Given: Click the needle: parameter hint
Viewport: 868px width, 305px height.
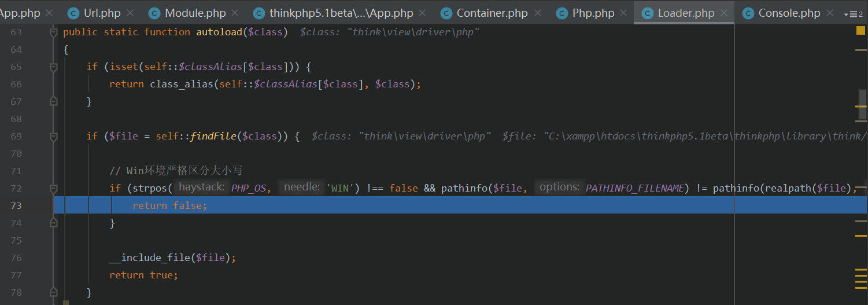Looking at the screenshot, I should pyautogui.click(x=301, y=188).
